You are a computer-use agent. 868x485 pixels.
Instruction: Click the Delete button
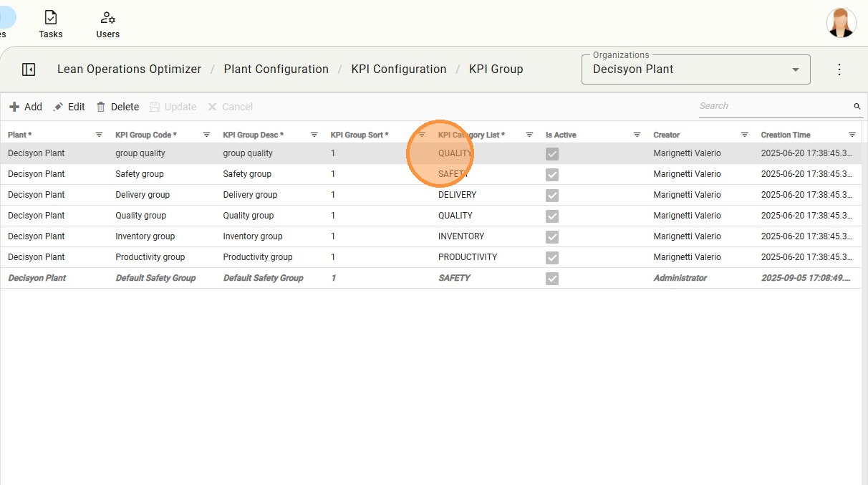pyautogui.click(x=117, y=107)
